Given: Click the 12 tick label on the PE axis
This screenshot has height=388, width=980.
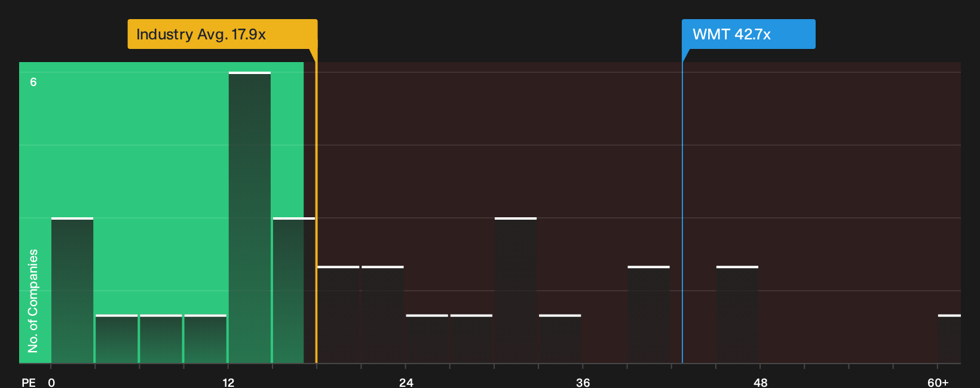Looking at the screenshot, I should tap(228, 382).
